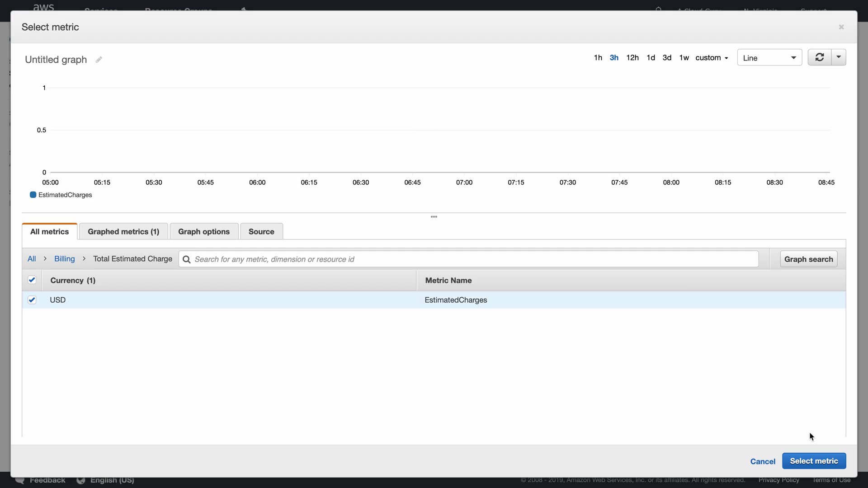The image size is (868, 488).
Task: Close the Select metric dialog
Action: [841, 27]
